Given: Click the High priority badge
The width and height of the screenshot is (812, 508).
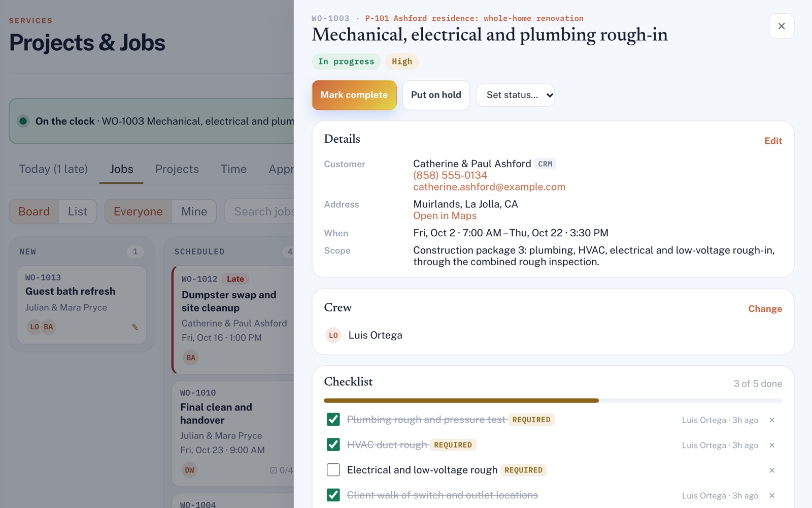Looking at the screenshot, I should click(x=402, y=61).
